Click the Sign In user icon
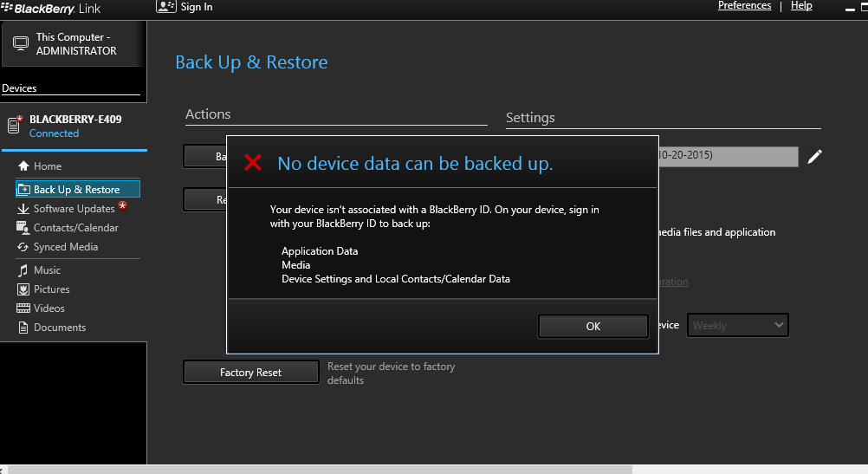The image size is (868, 474). 166,7
